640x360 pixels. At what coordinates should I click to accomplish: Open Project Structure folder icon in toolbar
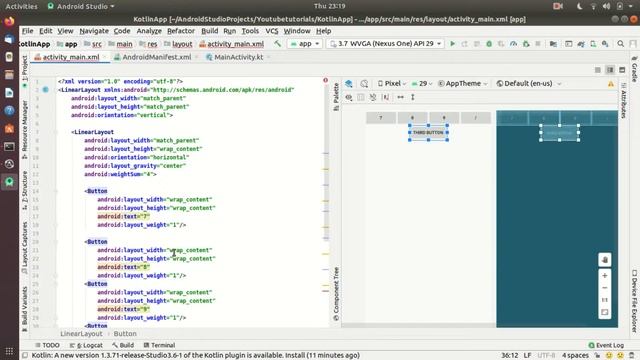(x=553, y=43)
